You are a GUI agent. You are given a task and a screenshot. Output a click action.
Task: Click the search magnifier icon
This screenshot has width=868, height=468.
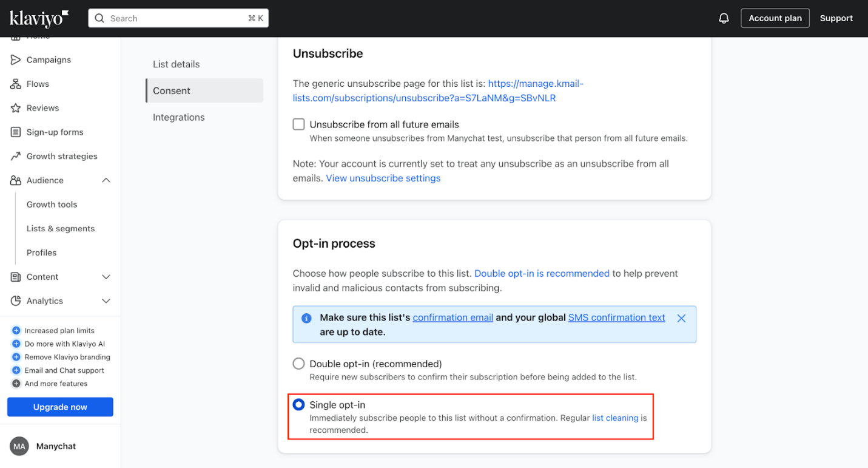click(x=99, y=18)
